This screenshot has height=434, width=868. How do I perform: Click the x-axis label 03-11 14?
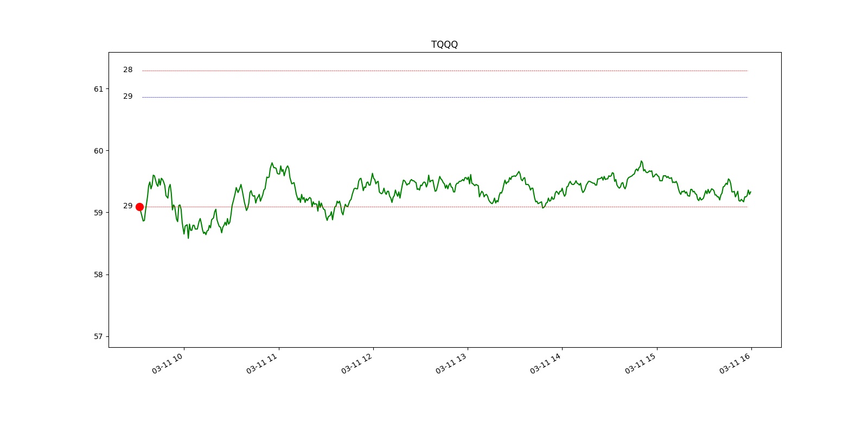pyautogui.click(x=546, y=363)
